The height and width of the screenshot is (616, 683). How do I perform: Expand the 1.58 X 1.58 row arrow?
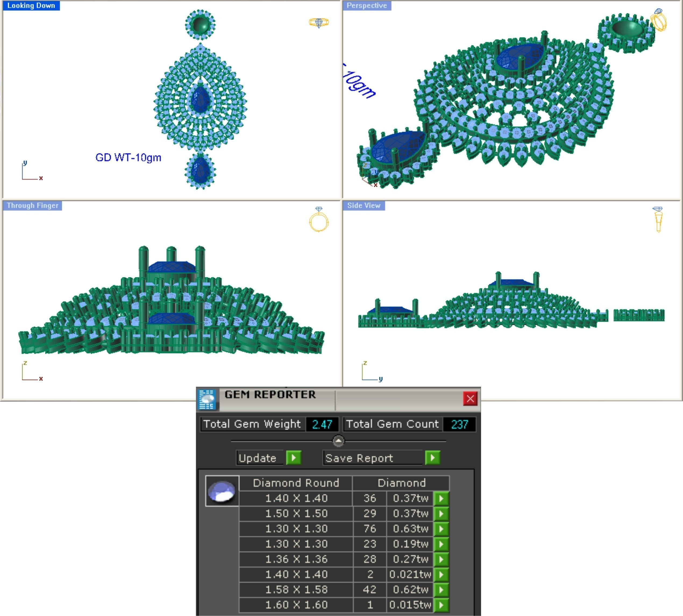click(441, 590)
